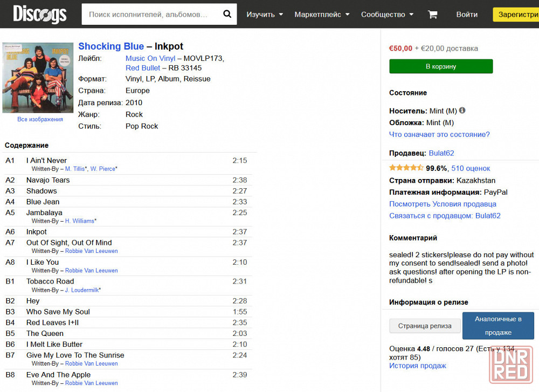Open the История продаж link
539x392 pixels.
click(x=418, y=366)
